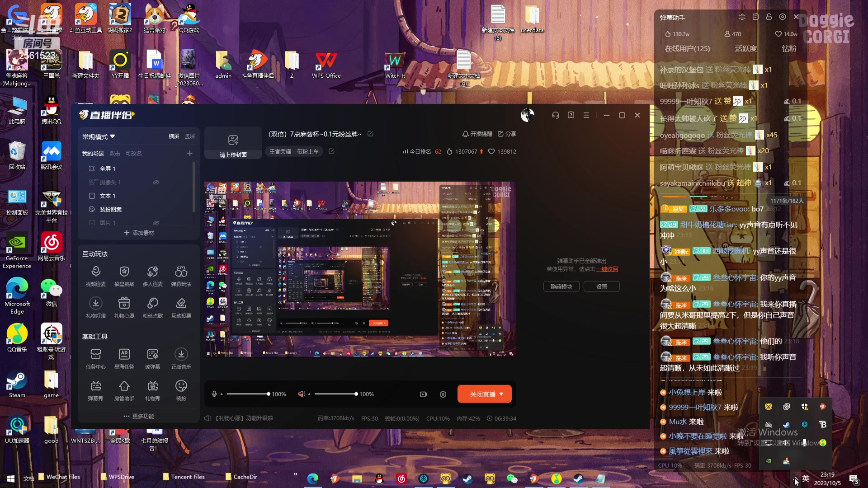Switch to 活跃度 tab in danmaku helper
Viewport: 868px width, 488px height.
pos(745,48)
